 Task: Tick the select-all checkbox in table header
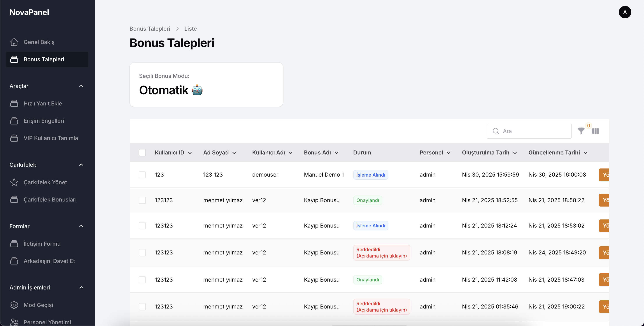click(142, 152)
